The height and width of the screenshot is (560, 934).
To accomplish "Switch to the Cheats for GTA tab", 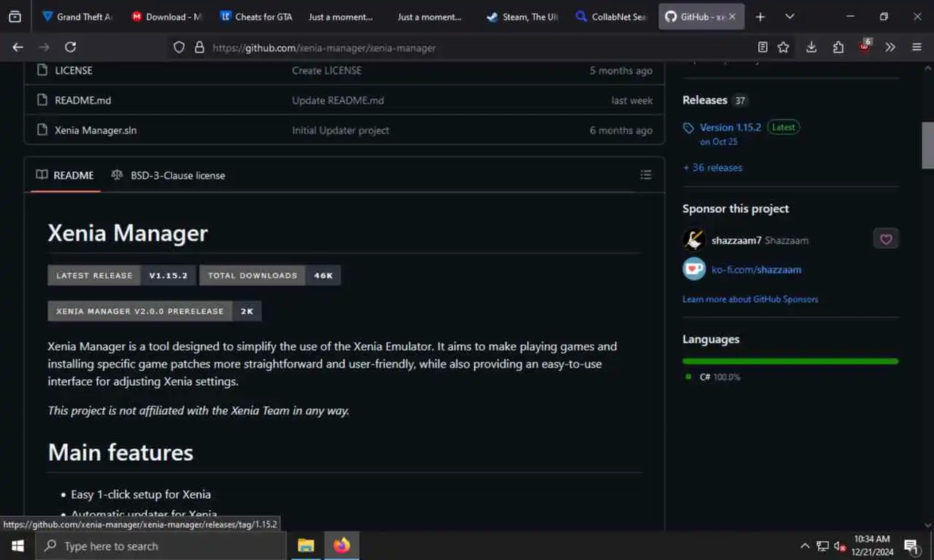I will (255, 16).
